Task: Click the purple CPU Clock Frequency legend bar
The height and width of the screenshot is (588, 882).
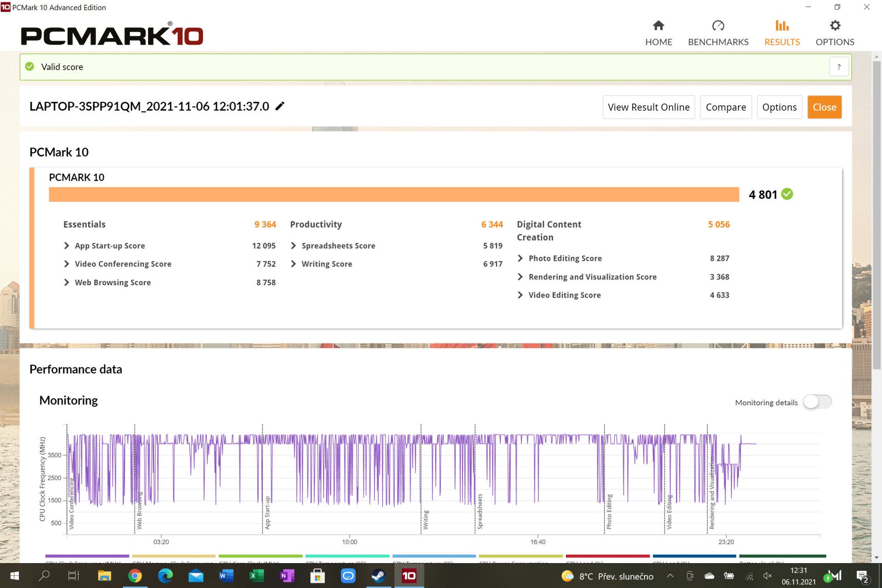Action: pyautogui.click(x=87, y=556)
